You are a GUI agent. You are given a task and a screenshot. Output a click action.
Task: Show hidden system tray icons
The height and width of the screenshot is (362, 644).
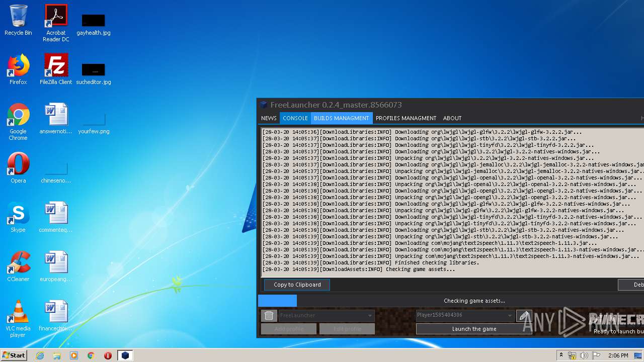tap(561, 355)
